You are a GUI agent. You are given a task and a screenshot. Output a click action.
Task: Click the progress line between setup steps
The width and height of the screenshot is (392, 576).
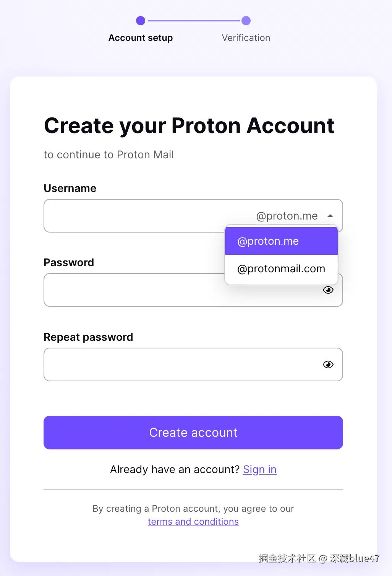193,21
